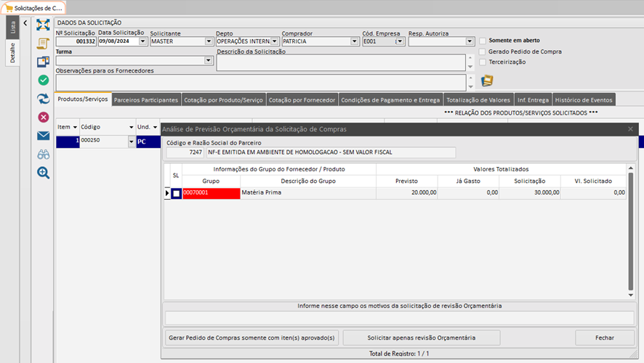View the Histórico de Eventos tab

point(584,100)
